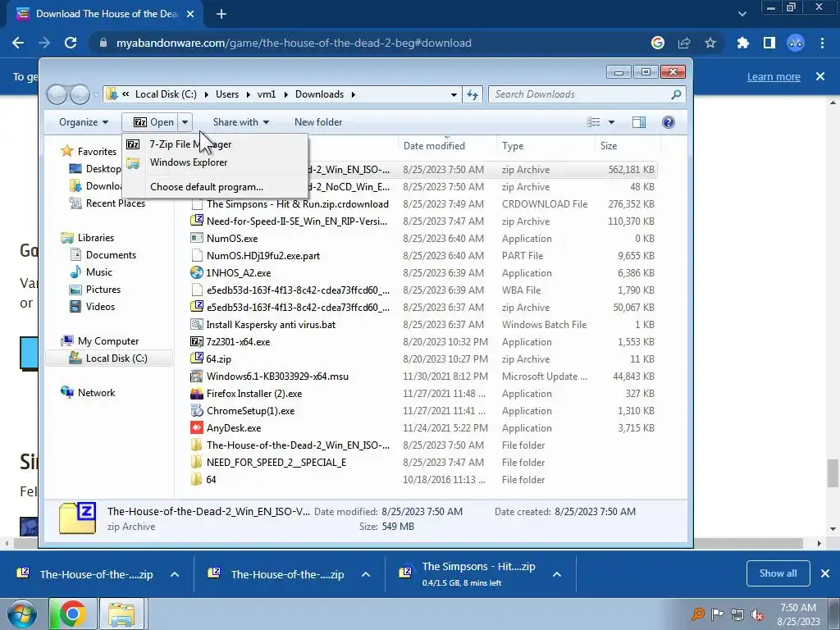Click the Chrome address bar URL
The width and height of the screenshot is (840, 630).
294,43
